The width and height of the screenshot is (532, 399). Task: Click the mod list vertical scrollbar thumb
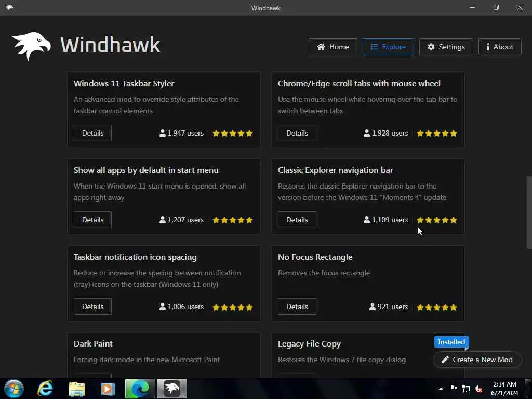(x=528, y=212)
